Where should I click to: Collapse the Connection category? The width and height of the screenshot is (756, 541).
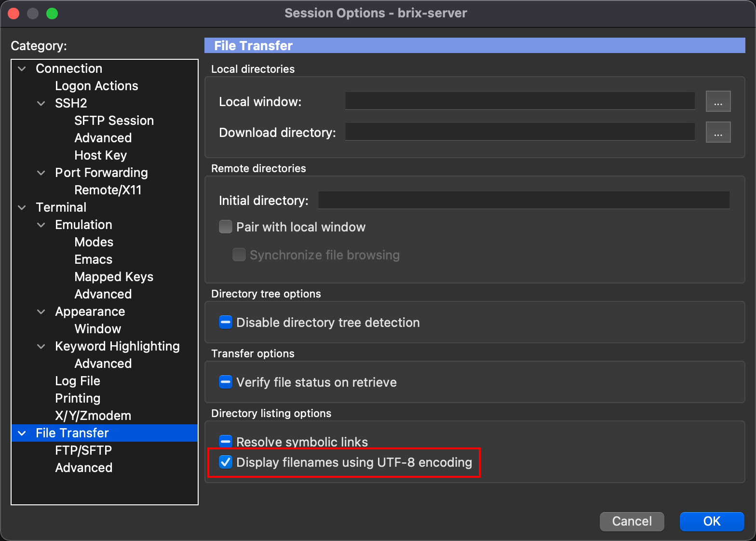click(x=22, y=68)
